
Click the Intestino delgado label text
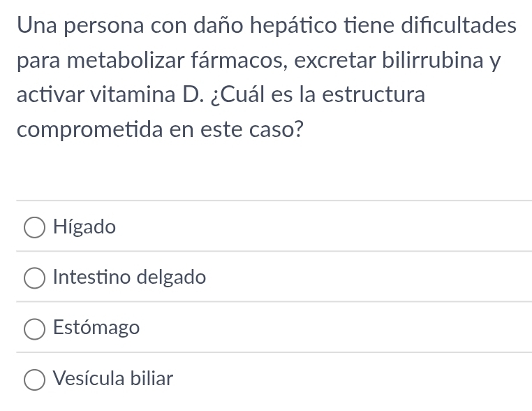click(x=130, y=277)
